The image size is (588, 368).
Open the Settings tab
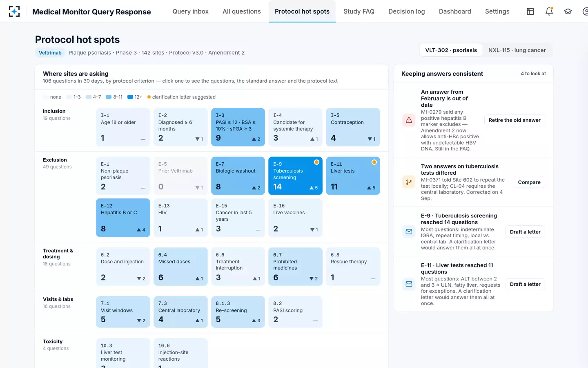coord(497,11)
